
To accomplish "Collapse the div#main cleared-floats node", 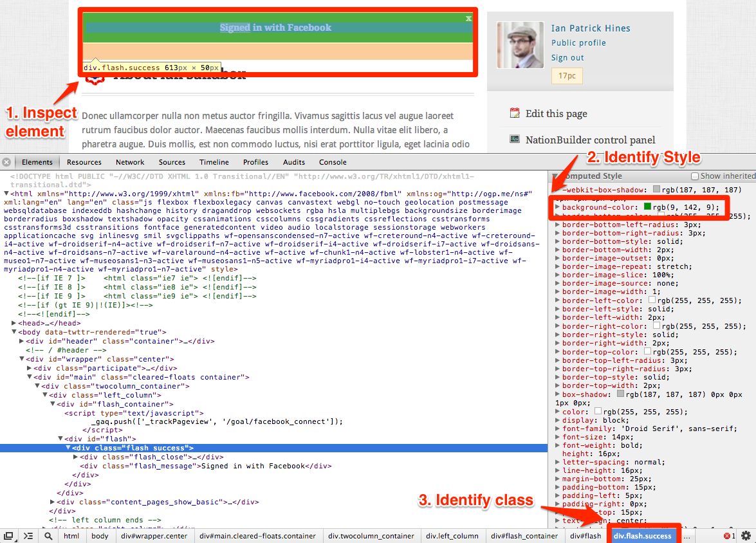I will tap(30, 376).
